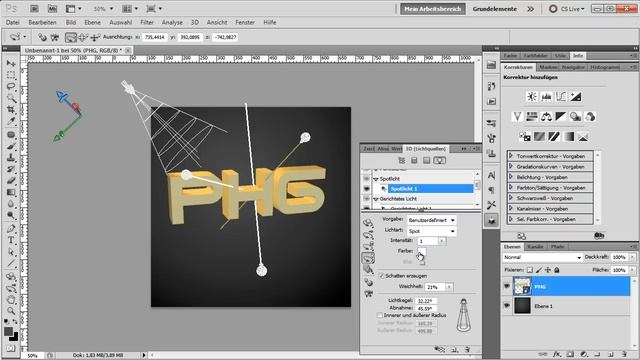Image resolution: width=640 pixels, height=360 pixels.
Task: Hide Ebene 1 layer visibility
Action: [x=507, y=306]
